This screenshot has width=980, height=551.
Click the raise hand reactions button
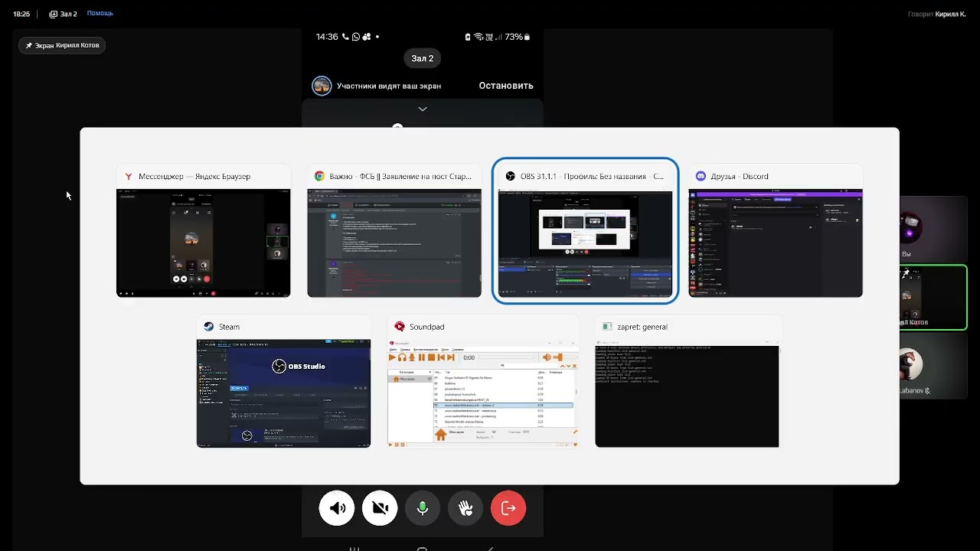[465, 508]
